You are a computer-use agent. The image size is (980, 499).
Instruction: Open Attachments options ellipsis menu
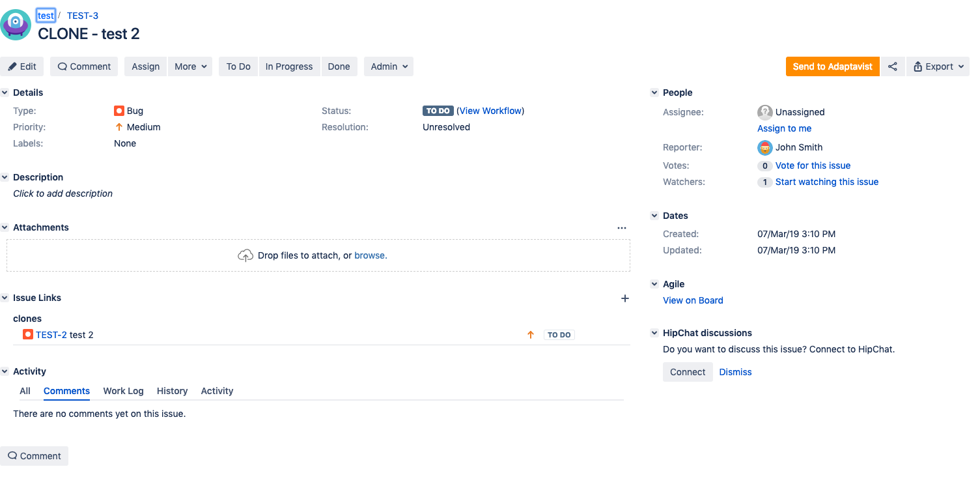click(622, 228)
